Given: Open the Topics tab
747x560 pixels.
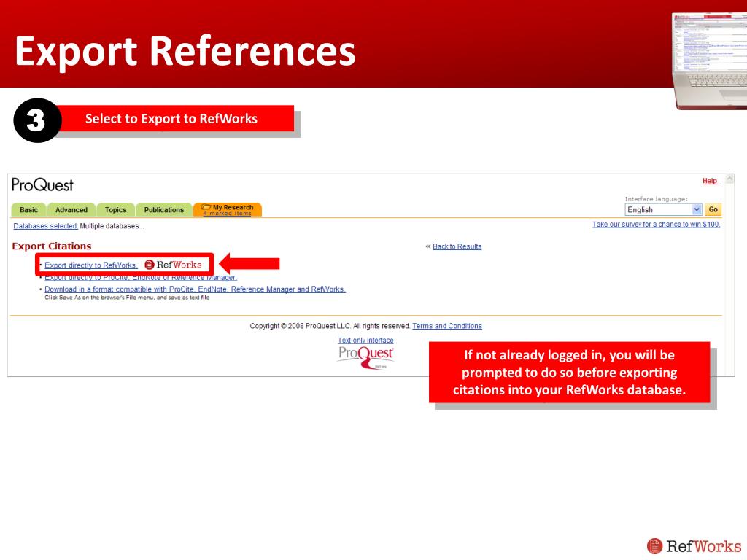Looking at the screenshot, I should pos(115,209).
